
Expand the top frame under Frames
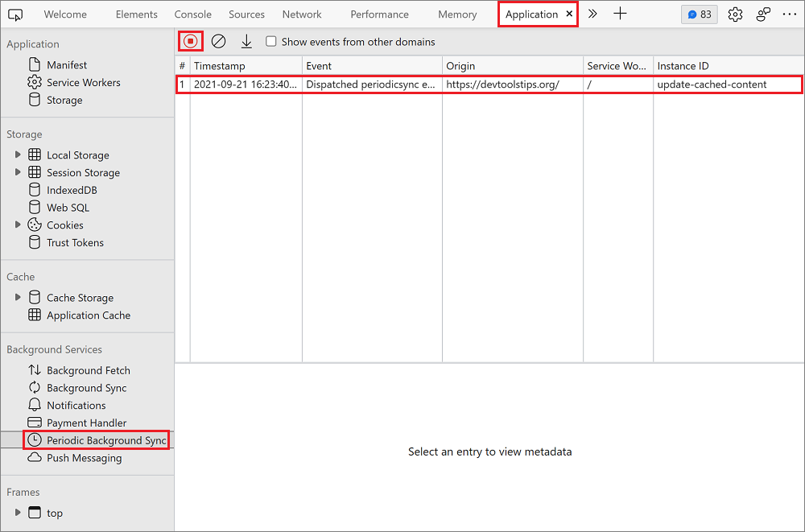(x=18, y=513)
